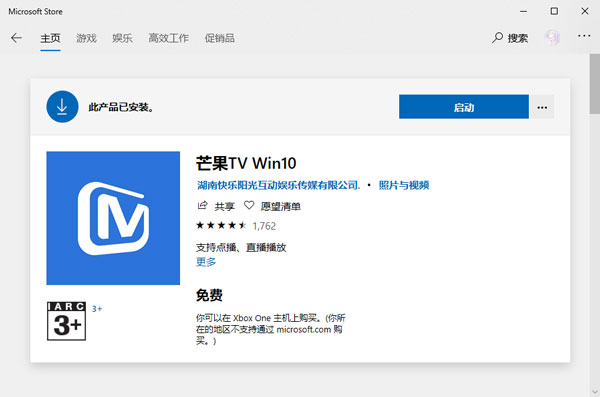Open the 照片与视频 category link
Image resolution: width=600 pixels, height=397 pixels.
404,185
